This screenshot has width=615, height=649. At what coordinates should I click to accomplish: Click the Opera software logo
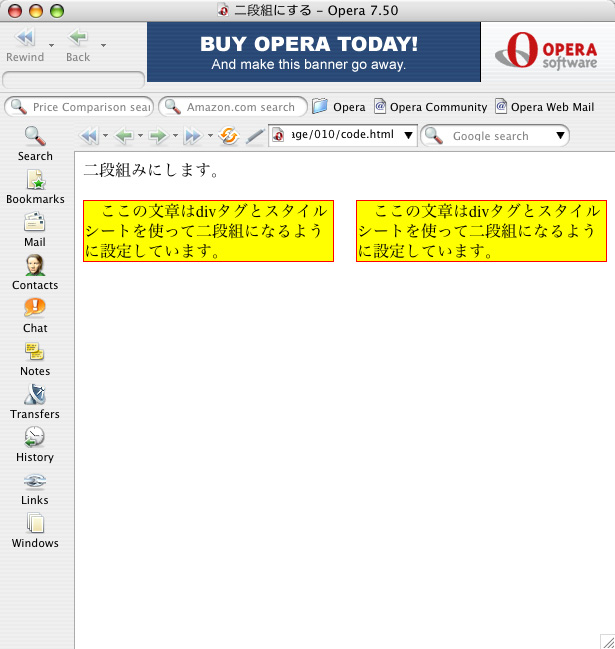pyautogui.click(x=546, y=51)
